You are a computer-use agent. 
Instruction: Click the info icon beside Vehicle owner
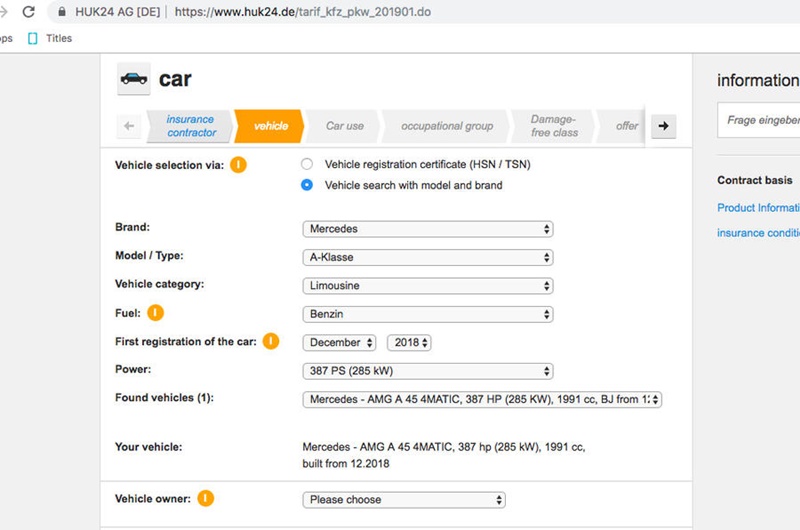206,498
